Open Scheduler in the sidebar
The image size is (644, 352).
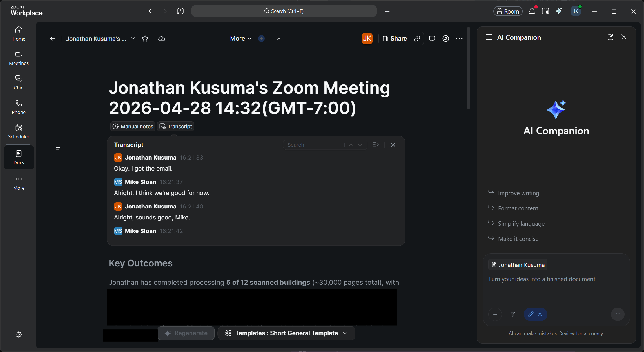coord(19,131)
